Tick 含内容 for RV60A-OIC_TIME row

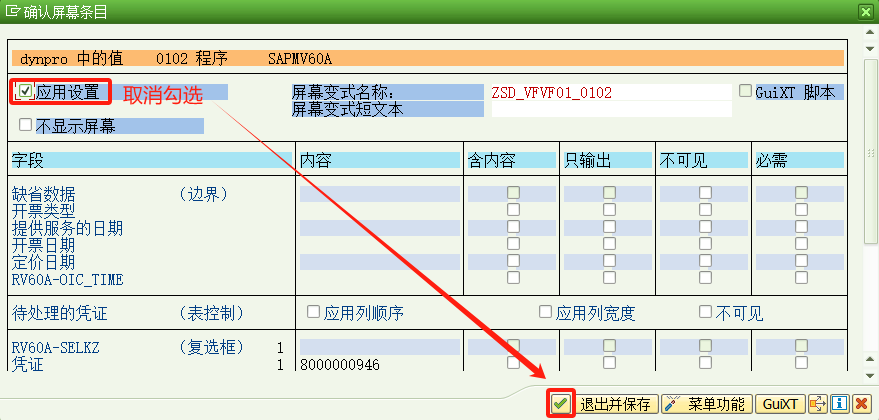(x=513, y=278)
